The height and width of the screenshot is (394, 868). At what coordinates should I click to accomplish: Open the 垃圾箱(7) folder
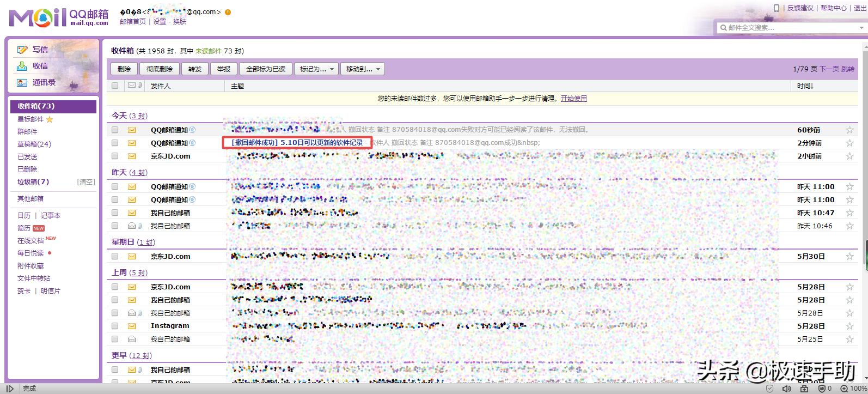coord(33,182)
